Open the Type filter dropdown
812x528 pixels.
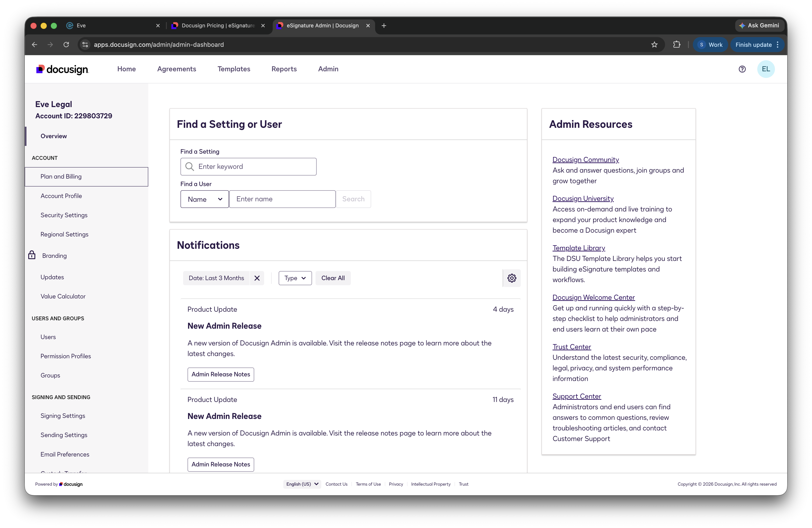click(295, 278)
